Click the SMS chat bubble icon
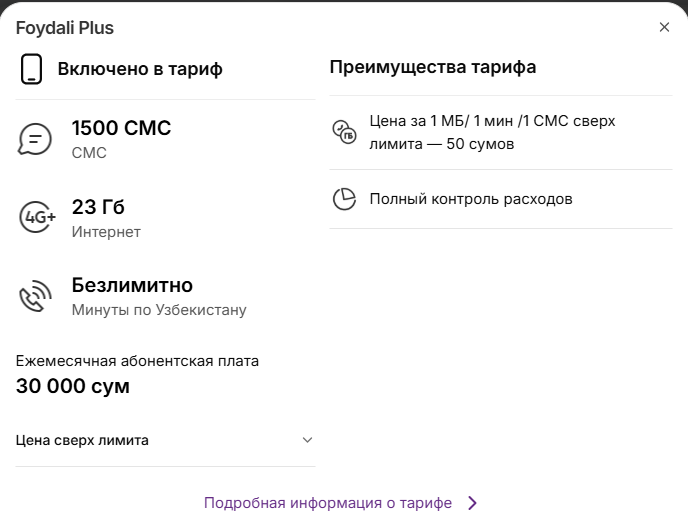The image size is (688, 530). click(x=34, y=139)
